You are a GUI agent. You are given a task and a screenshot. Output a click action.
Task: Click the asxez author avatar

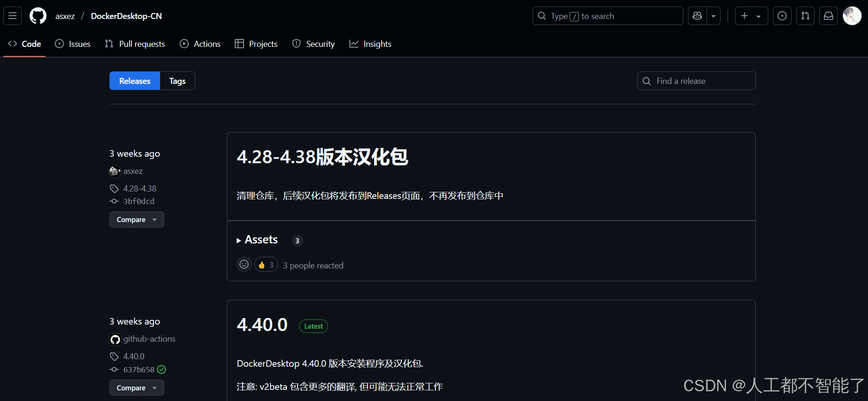(x=115, y=172)
